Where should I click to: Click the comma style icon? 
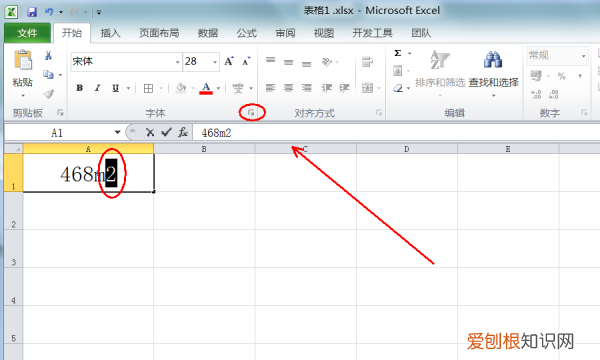click(x=580, y=76)
